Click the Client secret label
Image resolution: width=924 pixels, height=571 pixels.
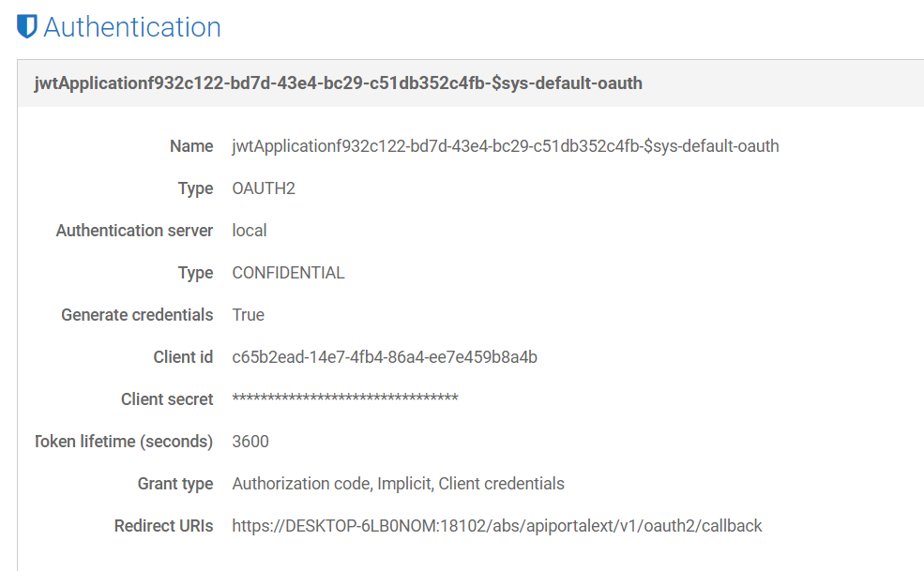click(167, 399)
